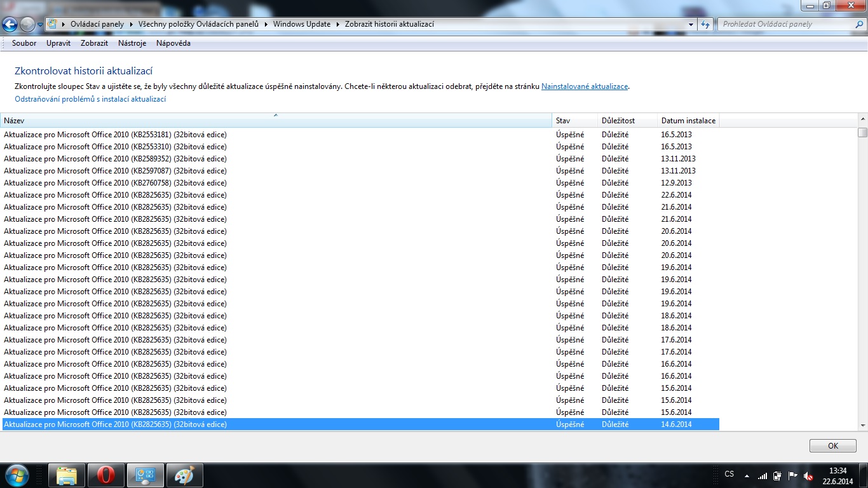The width and height of the screenshot is (868, 488).
Task: Expand breadcrumb arrow after Windows Update
Action: 338,24
